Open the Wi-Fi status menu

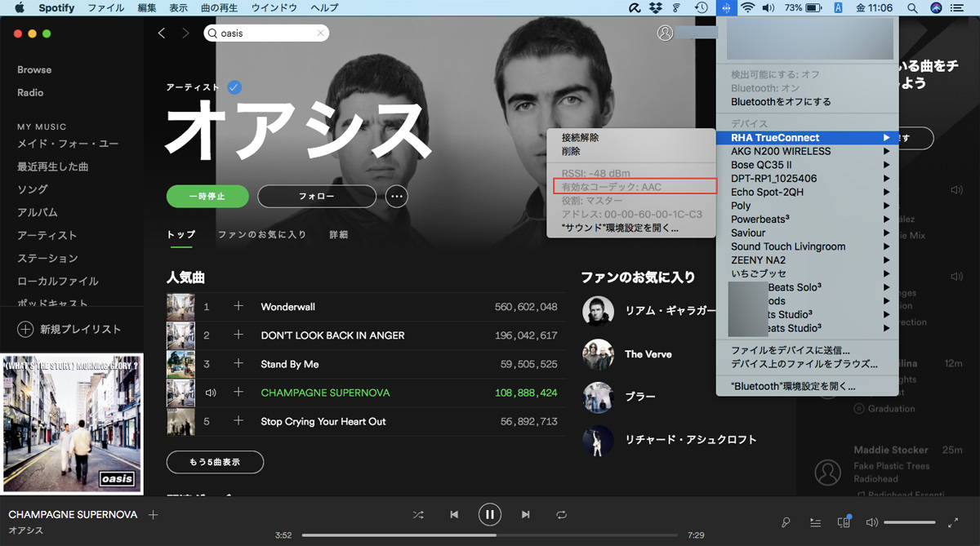(747, 8)
